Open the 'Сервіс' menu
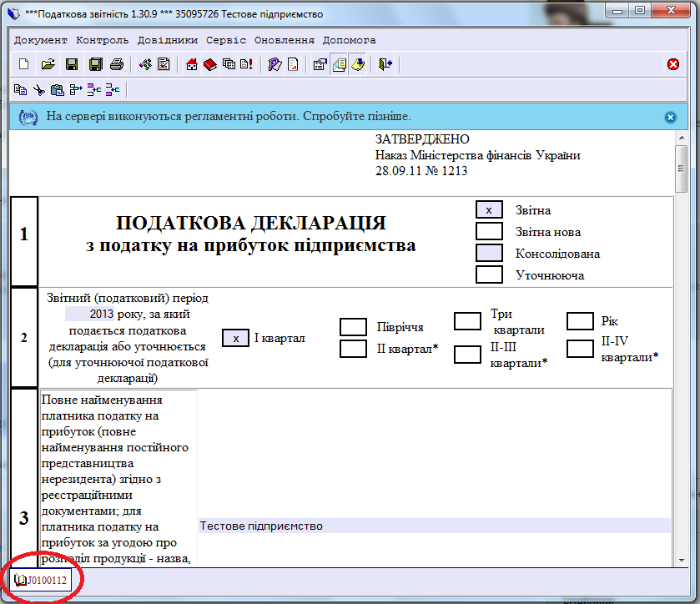The image size is (700, 604). (x=225, y=39)
